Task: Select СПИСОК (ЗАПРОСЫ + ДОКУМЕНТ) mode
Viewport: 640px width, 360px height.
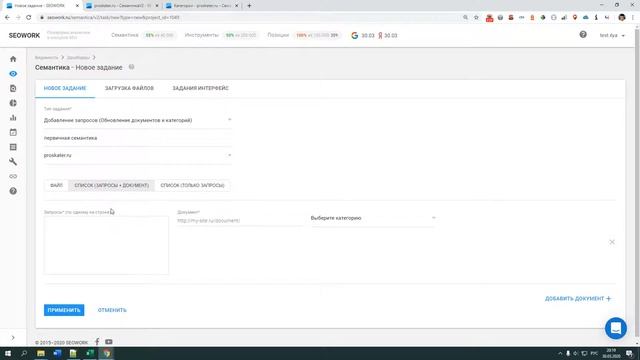Action: (111, 185)
